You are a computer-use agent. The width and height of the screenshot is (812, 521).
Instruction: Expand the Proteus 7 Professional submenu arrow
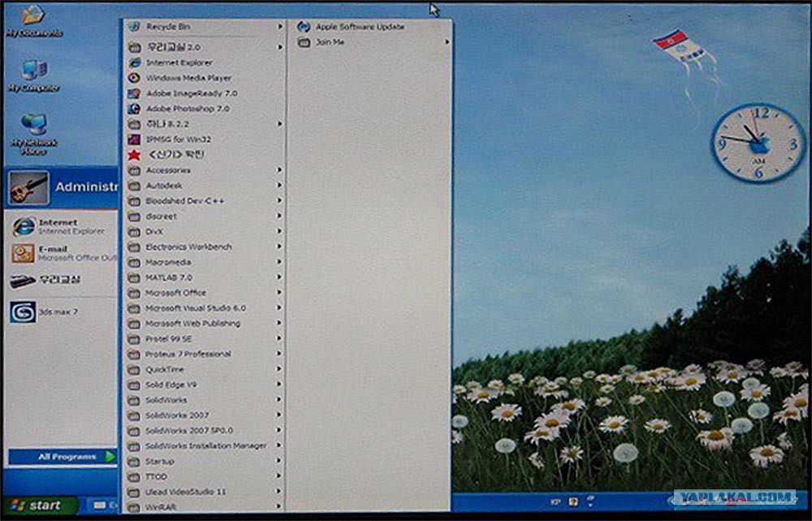(x=279, y=354)
